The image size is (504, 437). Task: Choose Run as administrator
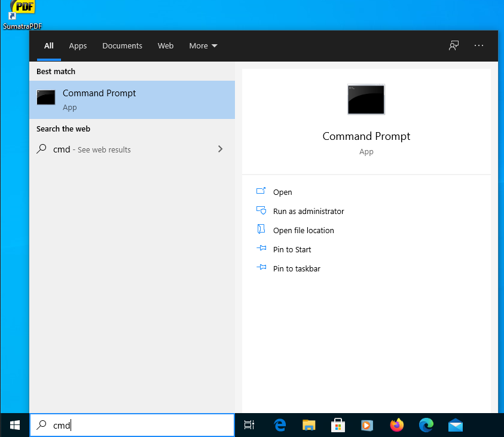point(308,211)
